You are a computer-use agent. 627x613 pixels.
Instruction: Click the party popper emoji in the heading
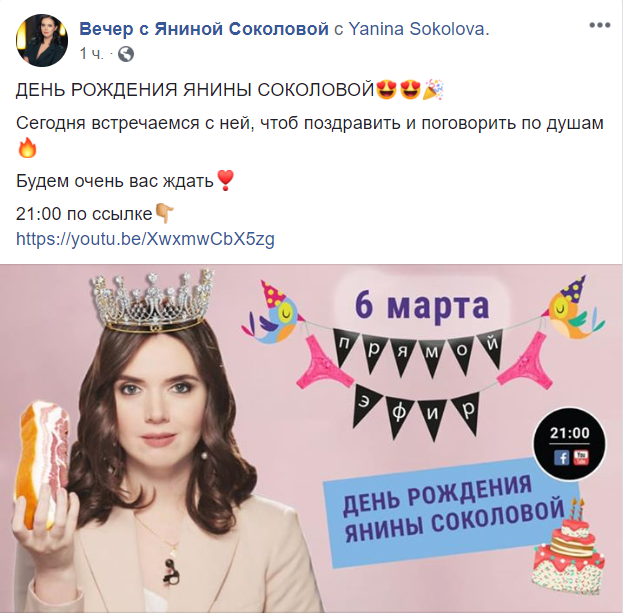click(x=434, y=89)
